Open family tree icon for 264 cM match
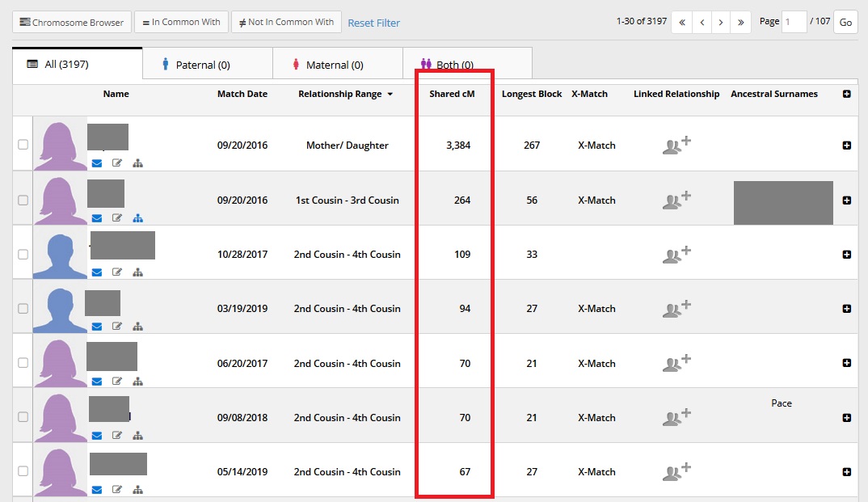 [137, 218]
